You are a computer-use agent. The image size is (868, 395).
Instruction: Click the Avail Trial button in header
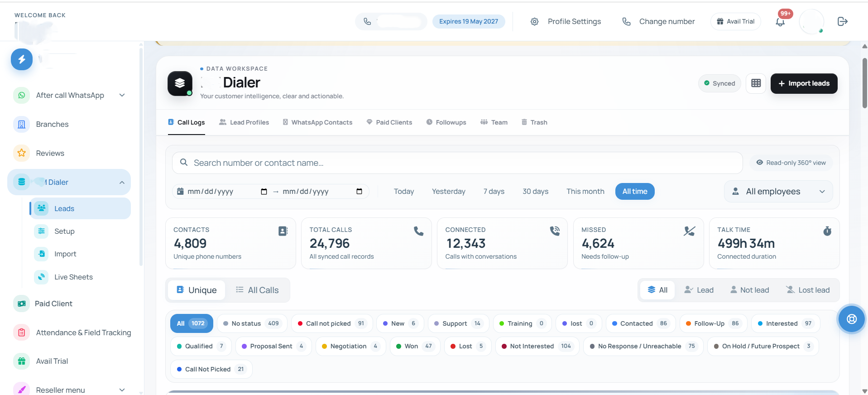click(x=735, y=21)
